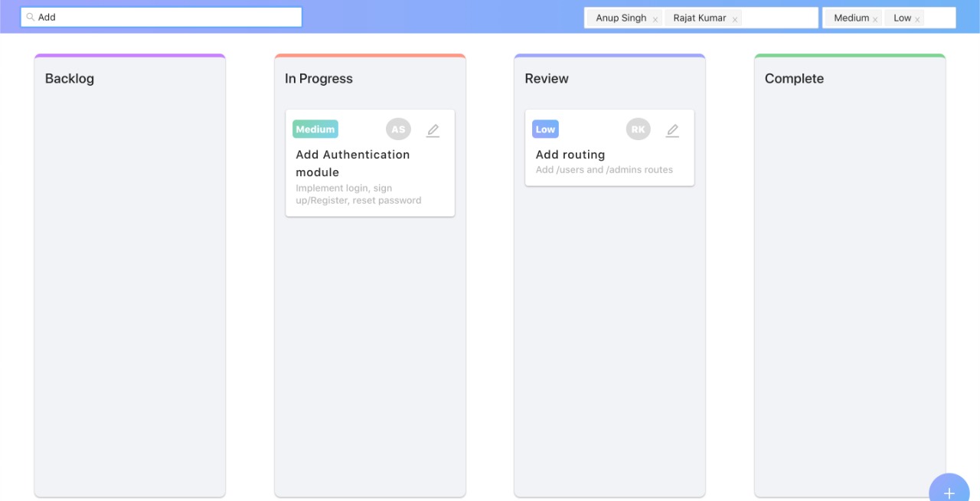Click the search magnifier icon
Screen dimensions: 980x501
(x=29, y=16)
